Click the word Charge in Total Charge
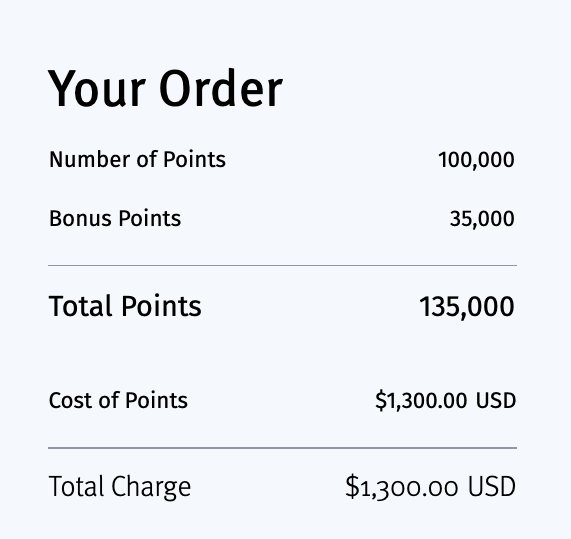This screenshot has width=571, height=539. click(x=151, y=487)
